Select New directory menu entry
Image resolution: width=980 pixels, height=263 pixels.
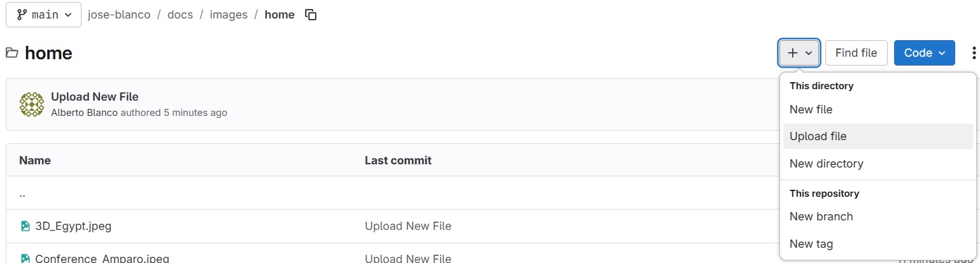point(826,164)
